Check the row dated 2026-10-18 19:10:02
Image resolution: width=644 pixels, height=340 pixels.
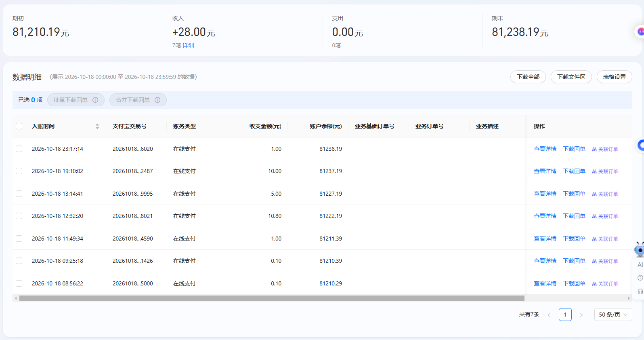[19, 171]
